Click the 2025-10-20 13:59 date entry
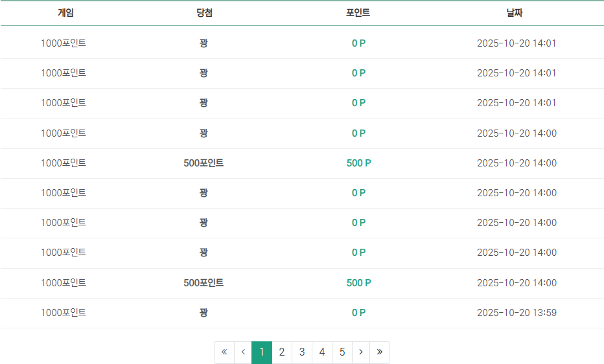This screenshot has width=604, height=364. point(517,313)
